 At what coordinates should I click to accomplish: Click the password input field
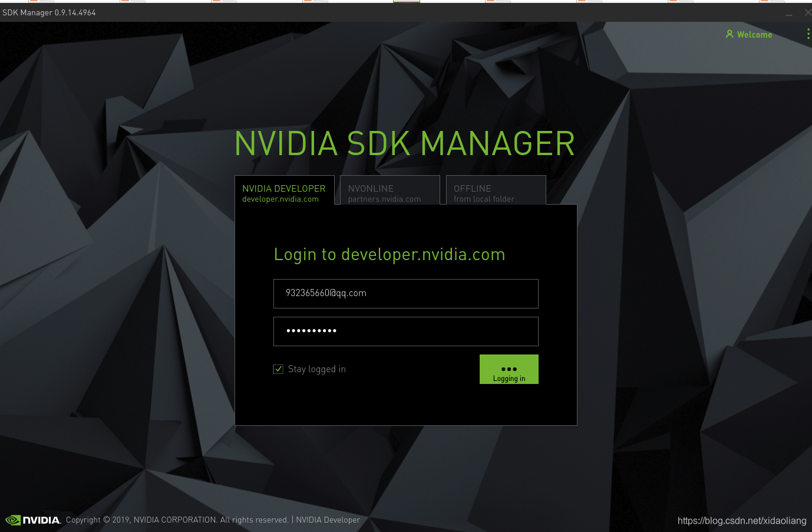[x=406, y=331]
